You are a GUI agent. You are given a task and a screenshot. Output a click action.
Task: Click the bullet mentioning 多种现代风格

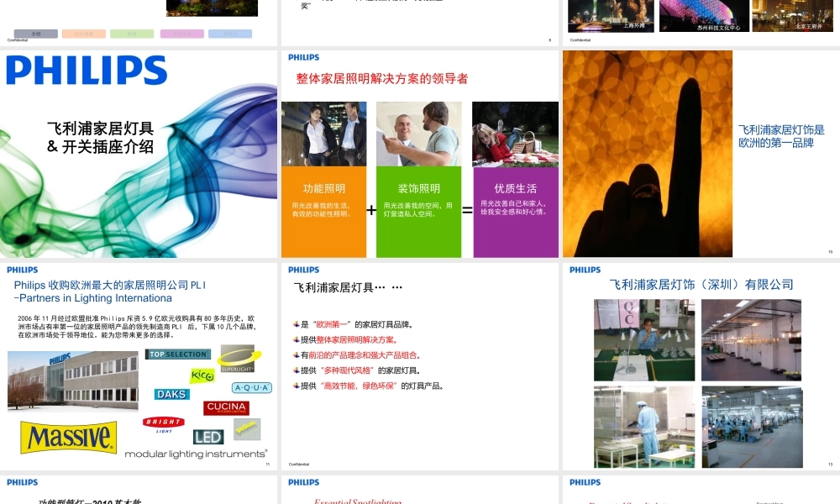click(x=357, y=370)
